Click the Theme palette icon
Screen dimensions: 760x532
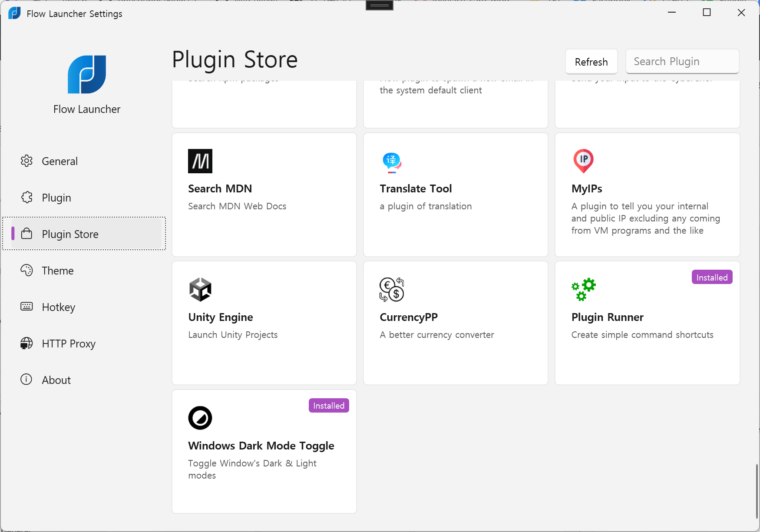[x=26, y=270]
